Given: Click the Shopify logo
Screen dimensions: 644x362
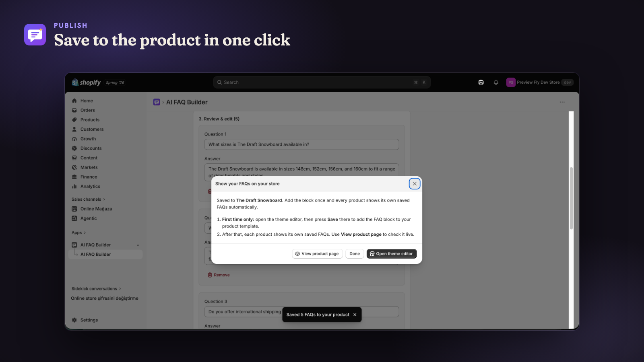Looking at the screenshot, I should tap(86, 82).
